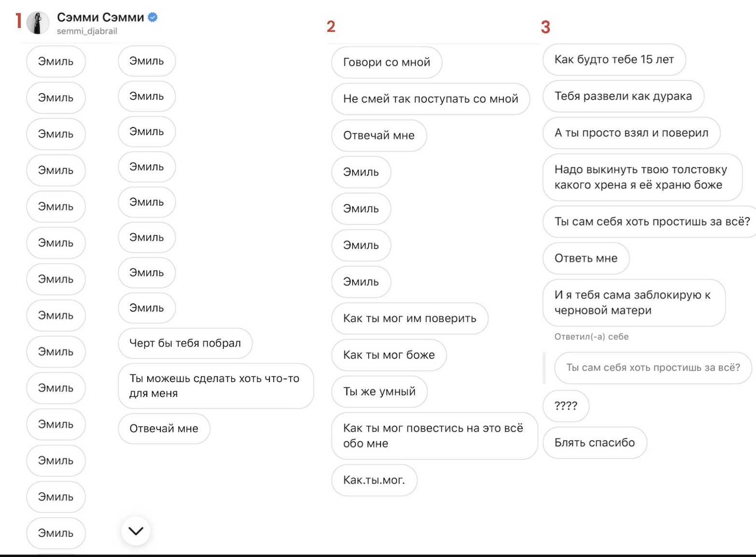Select the "Говори со мной" message bubble

[x=387, y=62]
